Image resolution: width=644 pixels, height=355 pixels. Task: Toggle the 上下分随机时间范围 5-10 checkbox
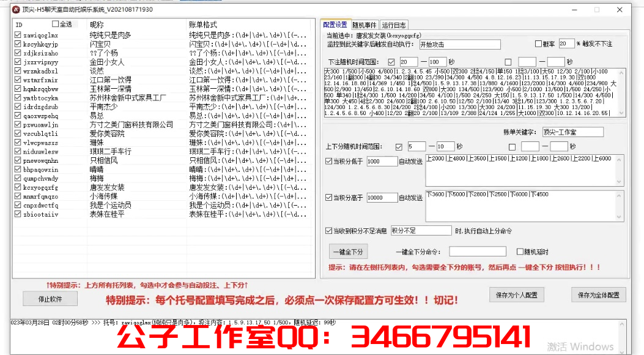pyautogui.click(x=399, y=147)
